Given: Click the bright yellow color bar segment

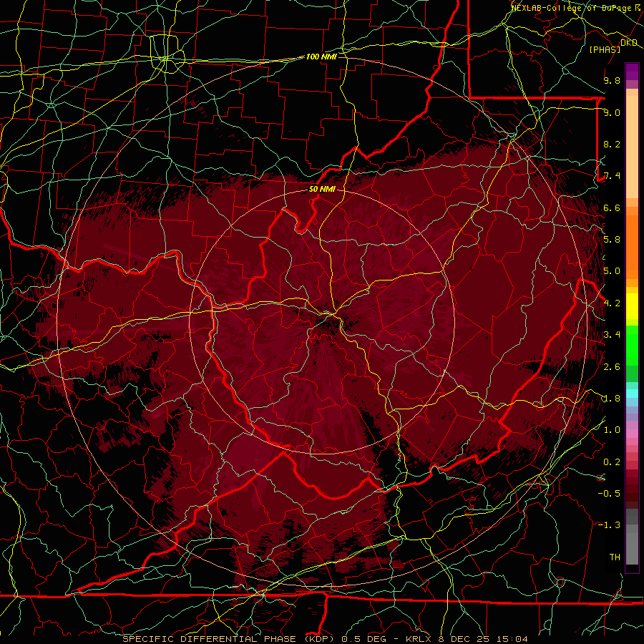Looking at the screenshot, I should [x=632, y=306].
